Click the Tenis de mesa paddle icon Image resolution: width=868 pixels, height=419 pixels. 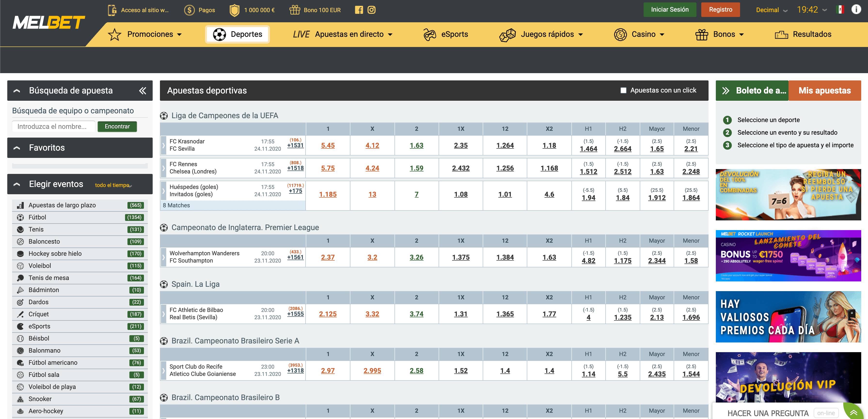(x=21, y=278)
